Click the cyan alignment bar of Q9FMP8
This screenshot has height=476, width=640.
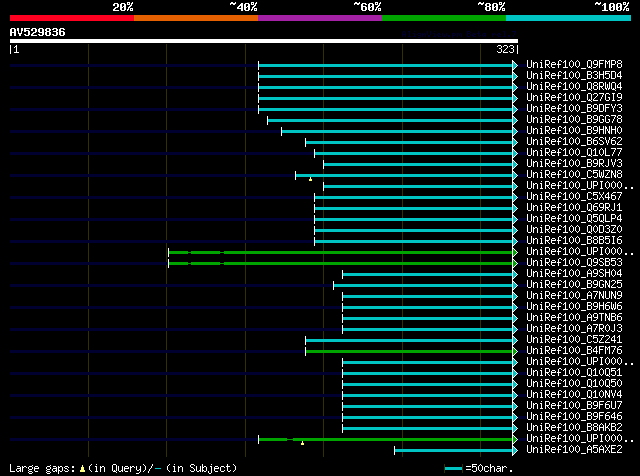(x=386, y=65)
